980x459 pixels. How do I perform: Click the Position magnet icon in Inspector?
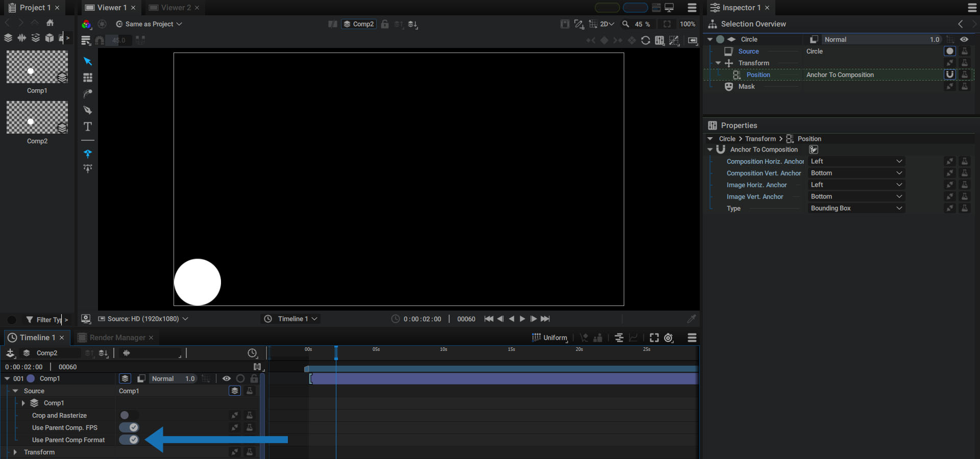[x=950, y=74]
